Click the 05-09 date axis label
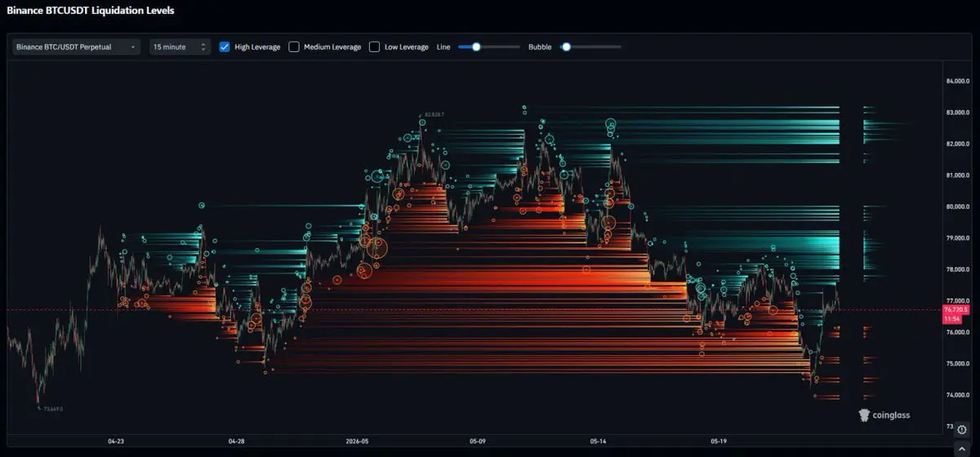This screenshot has height=457, width=980. 477,441
